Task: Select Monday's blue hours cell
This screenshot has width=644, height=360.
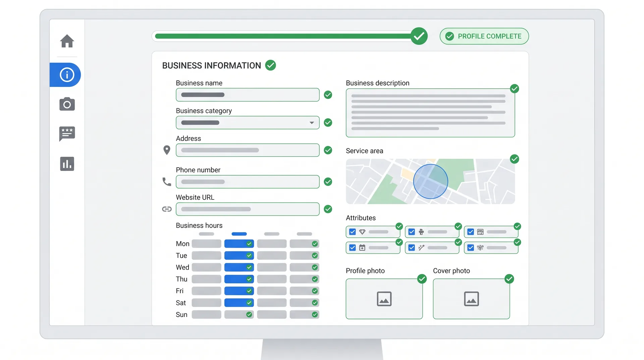Action: click(239, 244)
